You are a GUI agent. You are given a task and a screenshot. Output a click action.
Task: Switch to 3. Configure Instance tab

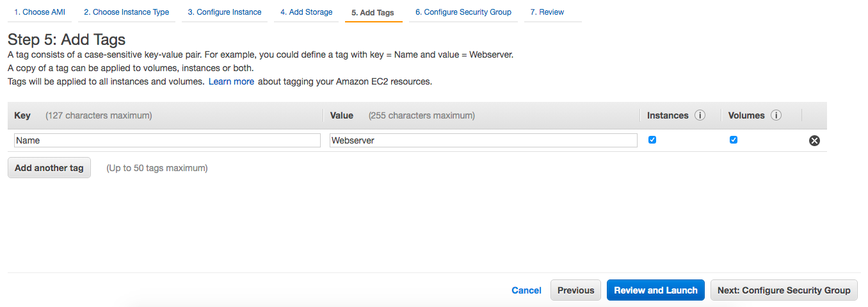point(224,12)
